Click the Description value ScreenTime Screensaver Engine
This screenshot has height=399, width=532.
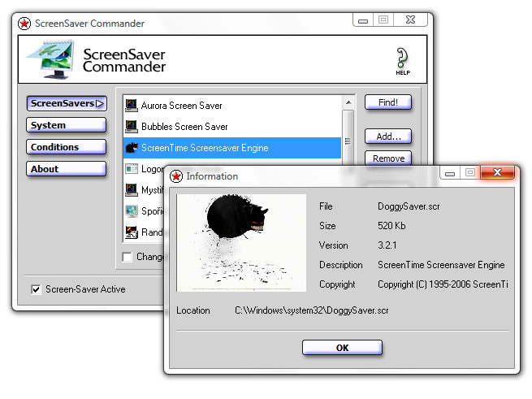[441, 265]
